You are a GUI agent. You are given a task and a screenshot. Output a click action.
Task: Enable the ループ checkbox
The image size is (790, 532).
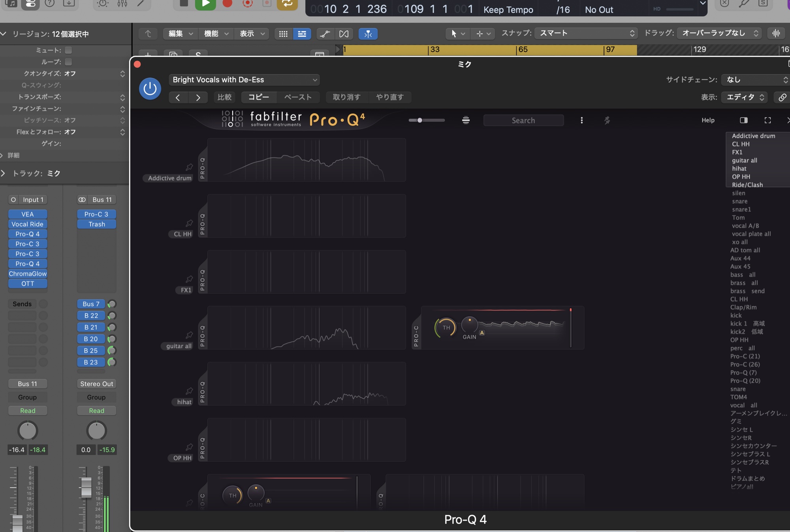point(68,62)
